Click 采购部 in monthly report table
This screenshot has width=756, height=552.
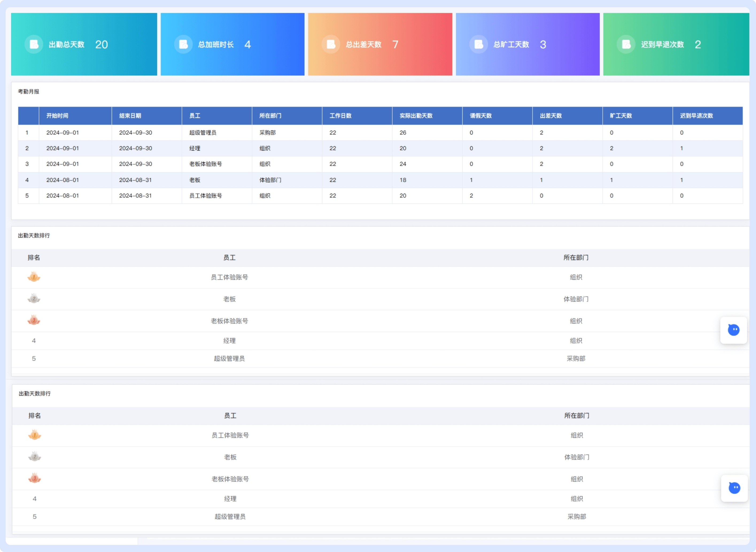click(267, 133)
